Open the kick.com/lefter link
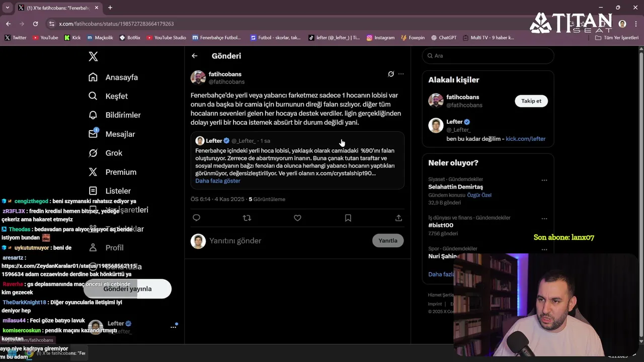Screen dimensions: 644x362 tap(525, 139)
